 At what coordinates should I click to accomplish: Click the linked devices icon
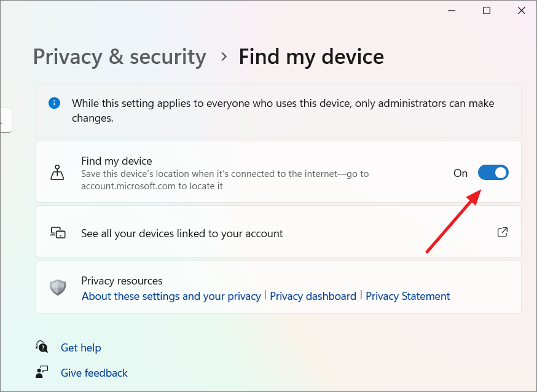58,232
